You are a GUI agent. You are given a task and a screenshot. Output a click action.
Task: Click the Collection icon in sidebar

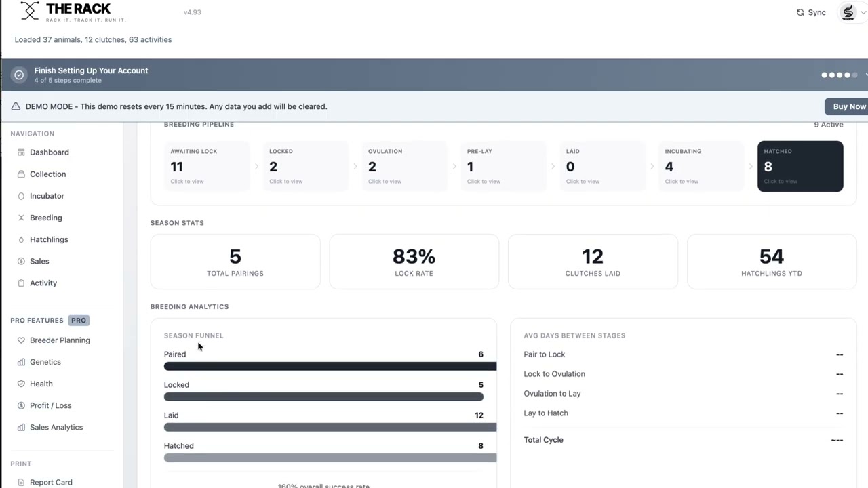tap(21, 174)
